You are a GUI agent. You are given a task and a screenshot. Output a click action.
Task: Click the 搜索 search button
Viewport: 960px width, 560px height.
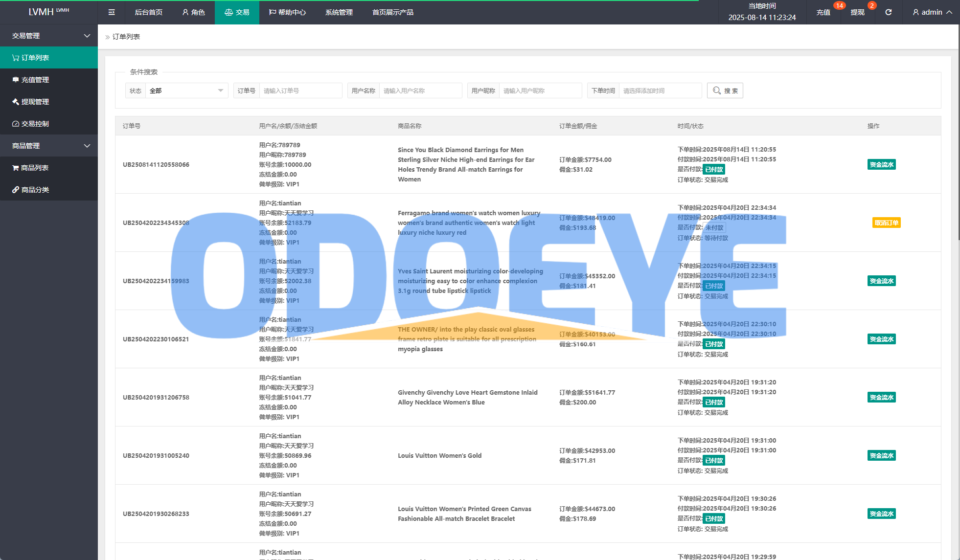[725, 90]
